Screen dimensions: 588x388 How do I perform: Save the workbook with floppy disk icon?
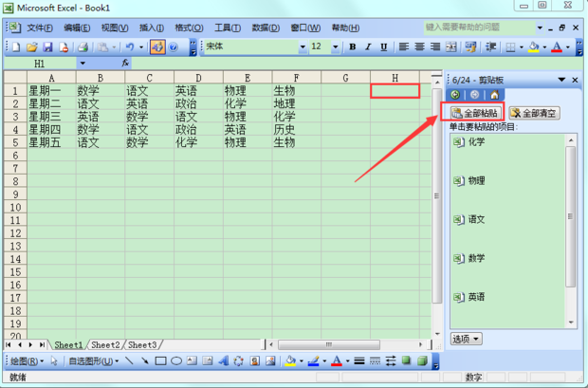47,47
